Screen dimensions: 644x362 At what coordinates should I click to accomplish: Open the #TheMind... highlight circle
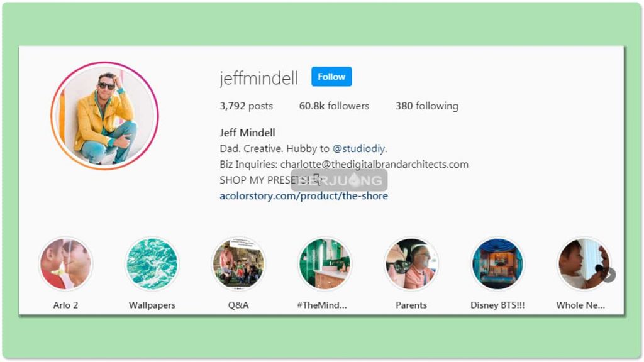tap(325, 264)
